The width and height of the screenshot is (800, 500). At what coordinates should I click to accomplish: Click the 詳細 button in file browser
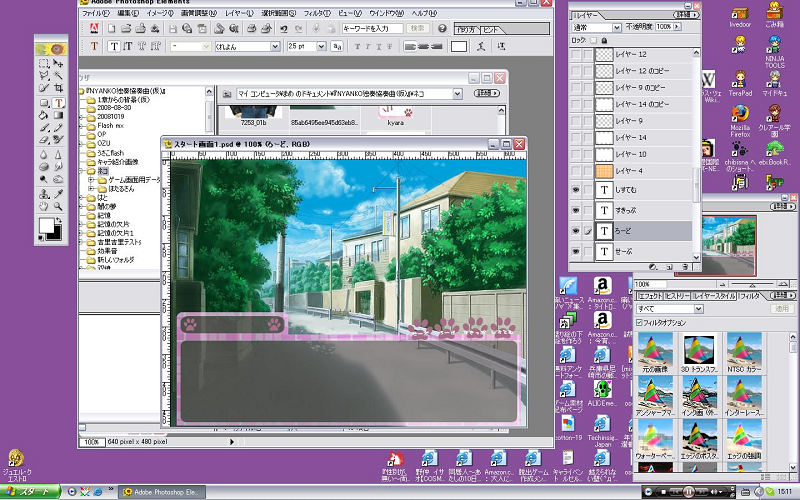tap(487, 93)
